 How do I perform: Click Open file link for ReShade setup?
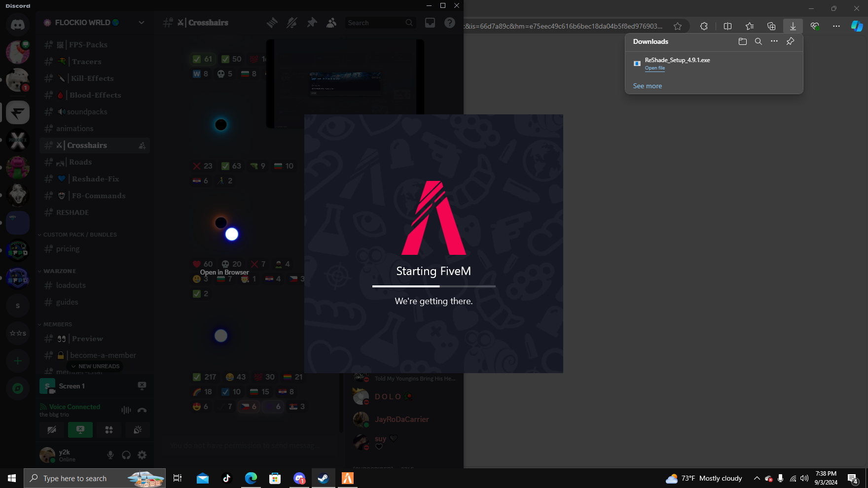point(655,68)
